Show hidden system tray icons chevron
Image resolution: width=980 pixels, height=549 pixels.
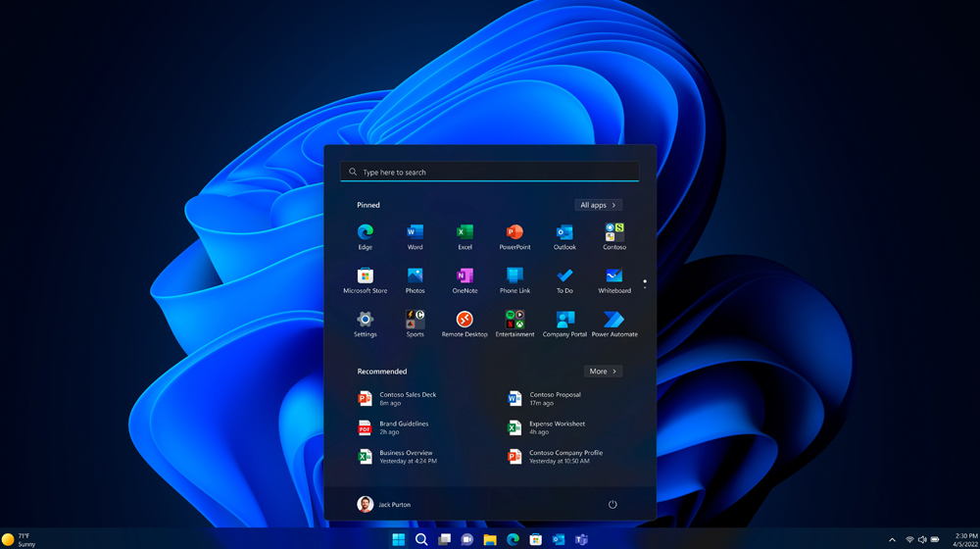point(892,539)
